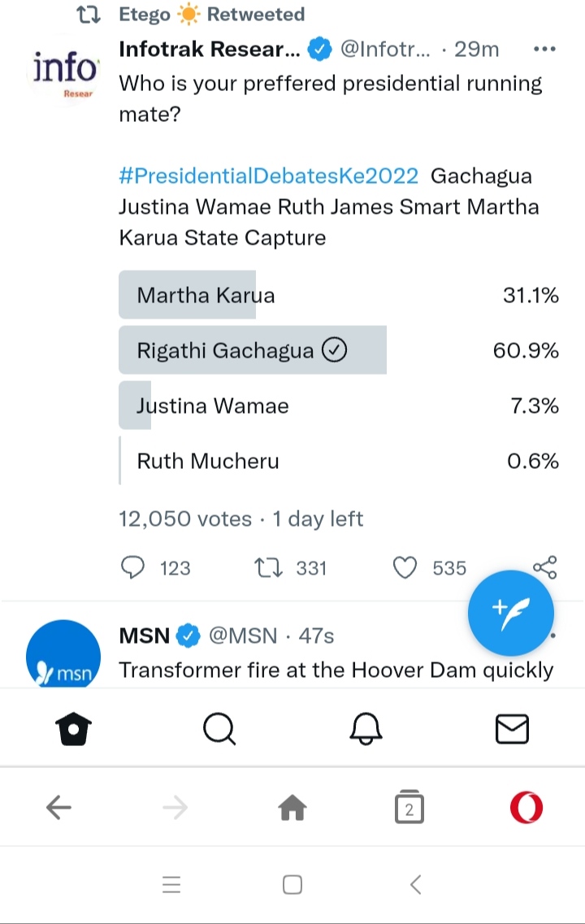Screen dimensions: 585x924
Task: Share the poll tweet
Action: (544, 567)
